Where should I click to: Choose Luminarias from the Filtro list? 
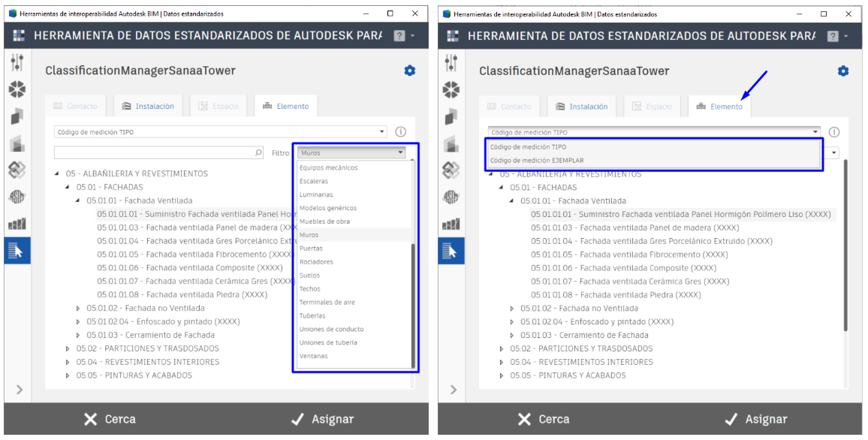click(x=316, y=194)
